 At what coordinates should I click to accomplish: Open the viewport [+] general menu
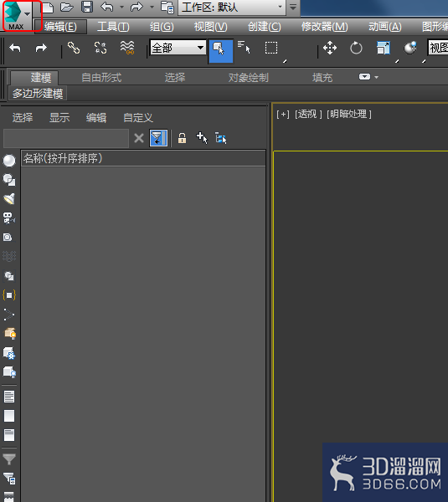tap(283, 115)
